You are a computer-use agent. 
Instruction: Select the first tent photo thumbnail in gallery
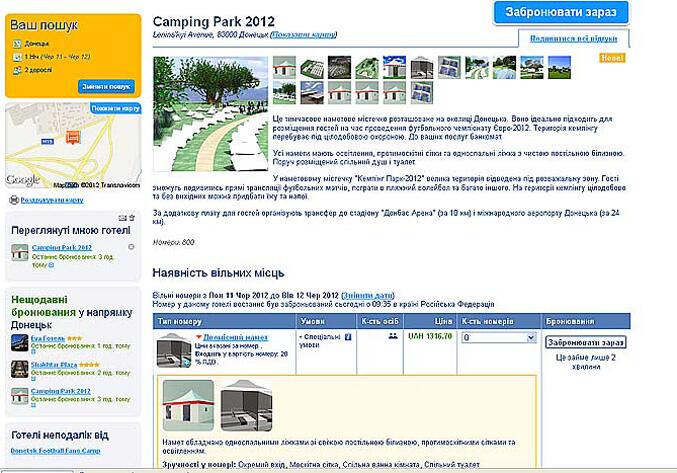tap(285, 67)
